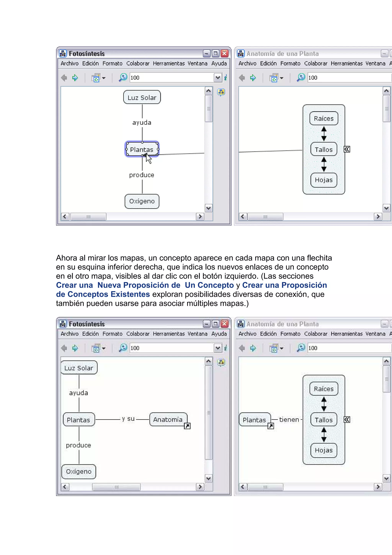Viewport: 392px width, 555px height.
Task: Open Herramientas menu in top Fotosíntesis window
Action: (x=169, y=63)
